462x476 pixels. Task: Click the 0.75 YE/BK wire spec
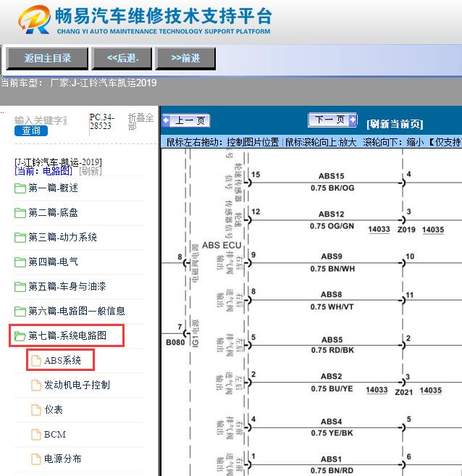coord(332,433)
